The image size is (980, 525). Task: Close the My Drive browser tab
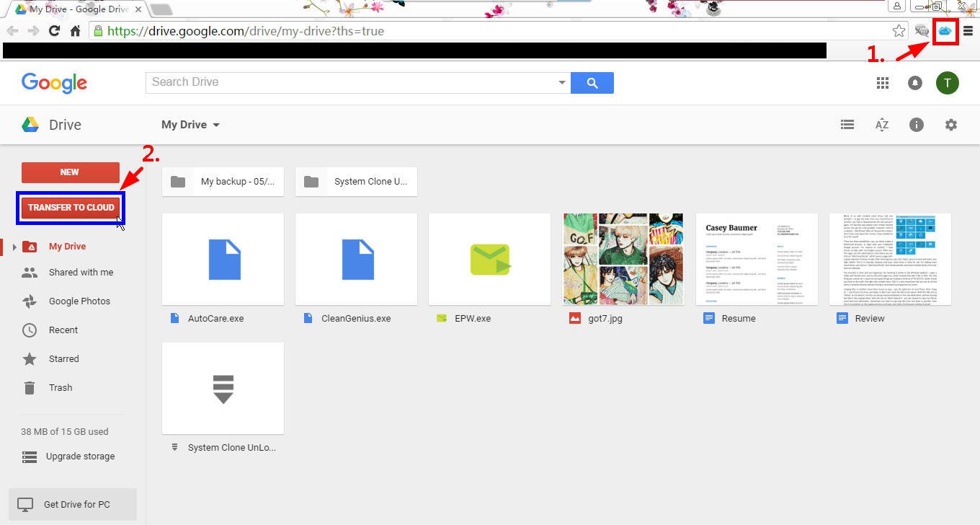click(x=138, y=9)
